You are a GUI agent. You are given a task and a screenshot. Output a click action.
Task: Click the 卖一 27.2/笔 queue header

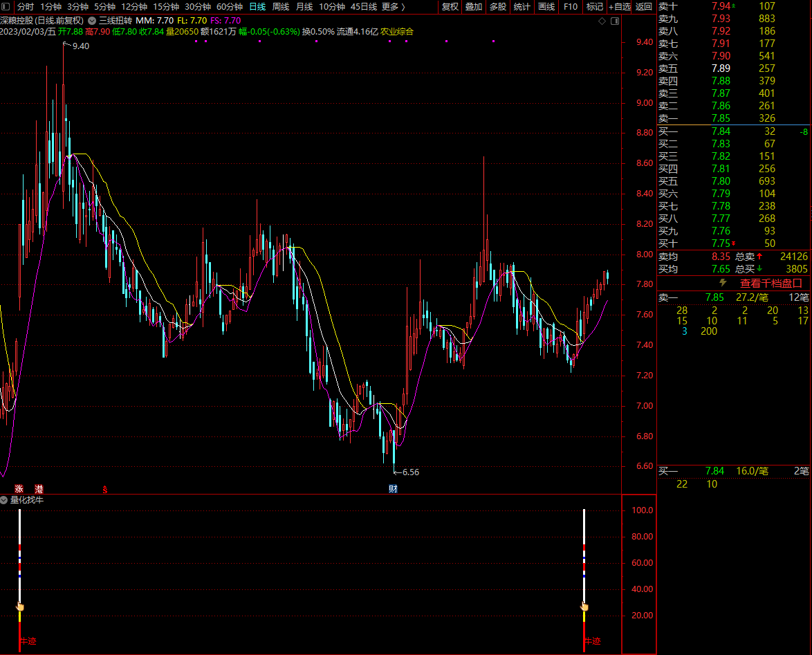point(733,297)
